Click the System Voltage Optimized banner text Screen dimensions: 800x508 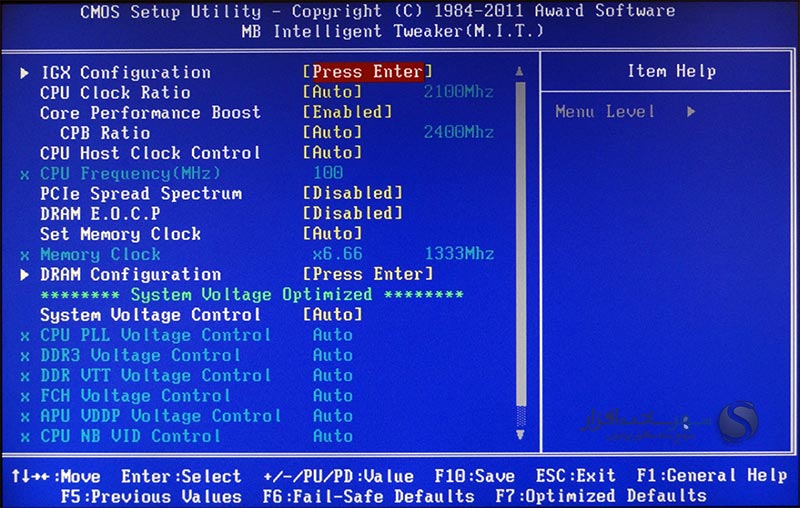click(252, 295)
